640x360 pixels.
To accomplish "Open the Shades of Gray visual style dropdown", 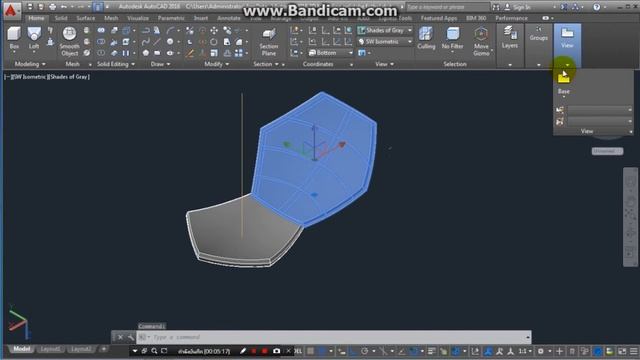I will pos(385,30).
